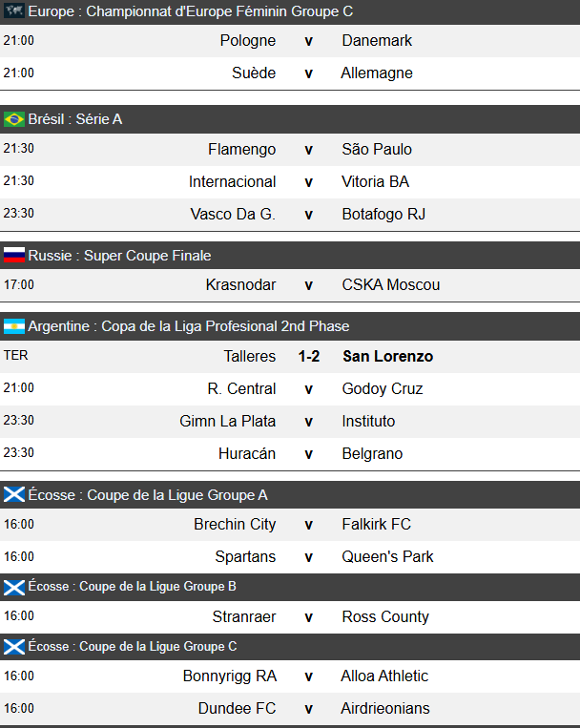Click Scotland flag next to Groupe C
The height and width of the screenshot is (728, 580).
pyautogui.click(x=13, y=647)
